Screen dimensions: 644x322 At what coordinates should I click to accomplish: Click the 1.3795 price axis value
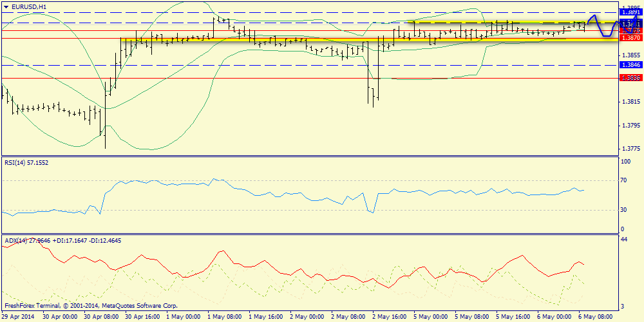coord(632,126)
